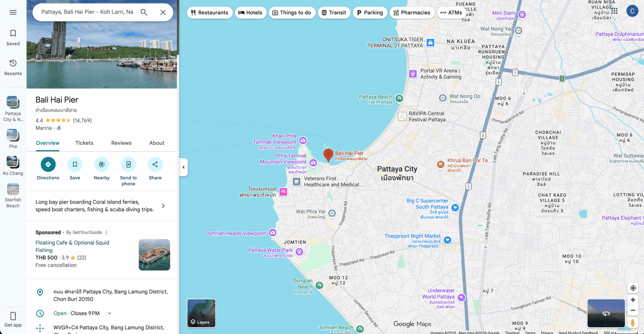Get Directions to Bali Hai Pier
The width and height of the screenshot is (644, 334).
coord(48,169)
